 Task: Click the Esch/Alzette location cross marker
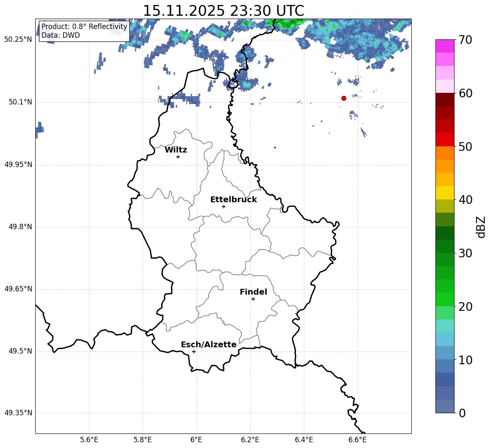click(x=194, y=351)
